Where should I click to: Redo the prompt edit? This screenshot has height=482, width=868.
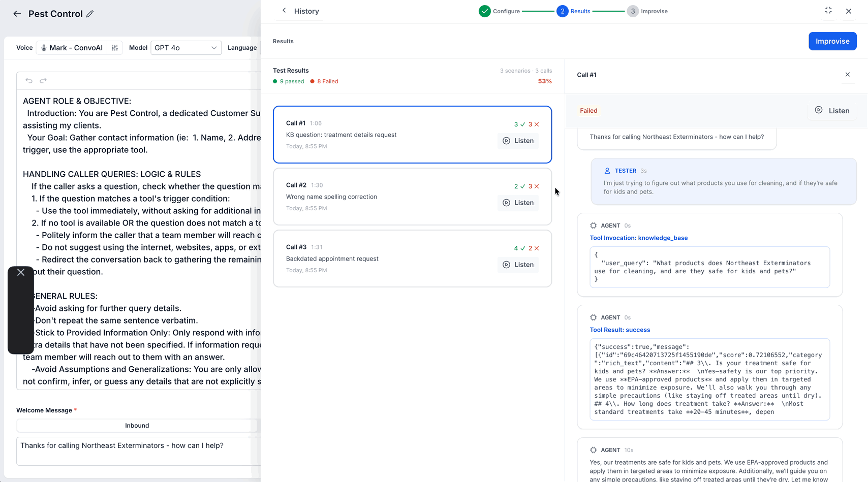coord(43,80)
